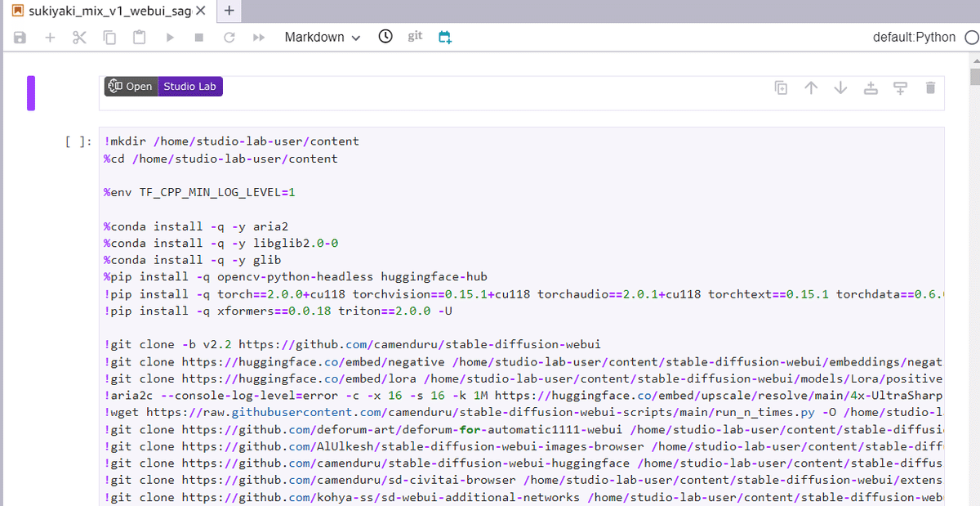980x506 pixels.
Task: Open a new launcher tab with plus button
Action: [229, 11]
